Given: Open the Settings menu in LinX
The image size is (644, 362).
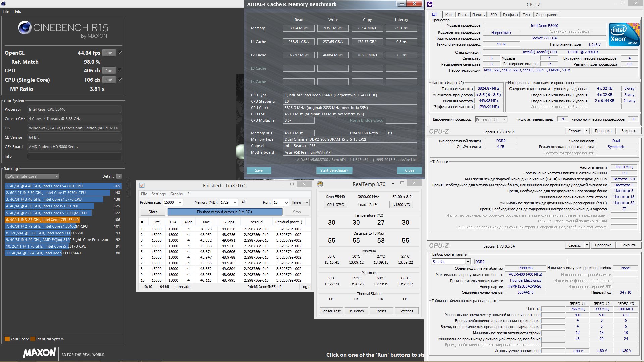Looking at the screenshot, I should click(x=159, y=194).
